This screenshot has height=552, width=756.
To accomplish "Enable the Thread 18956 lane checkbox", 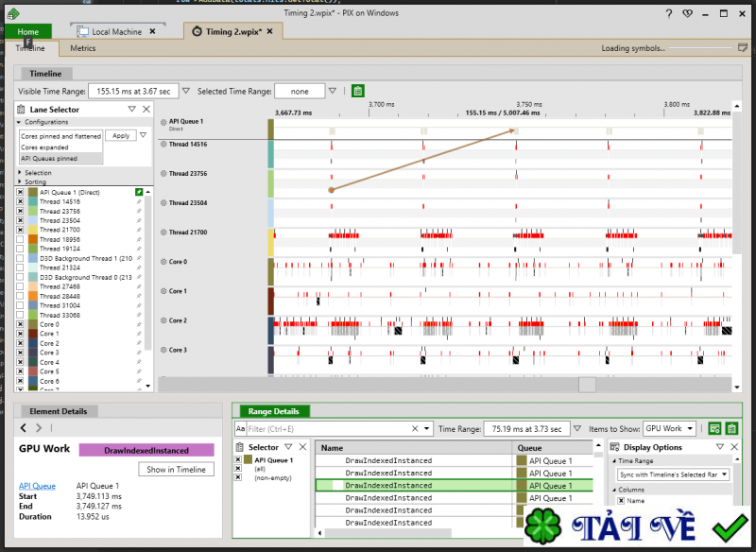I will click(x=21, y=239).
